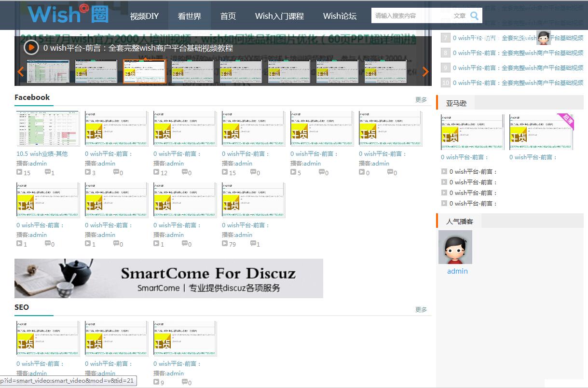Viewport: 588px width, 388px height.
Task: Open the 10.5 wish业绩 spreadsheet thumbnail
Action: (48, 128)
